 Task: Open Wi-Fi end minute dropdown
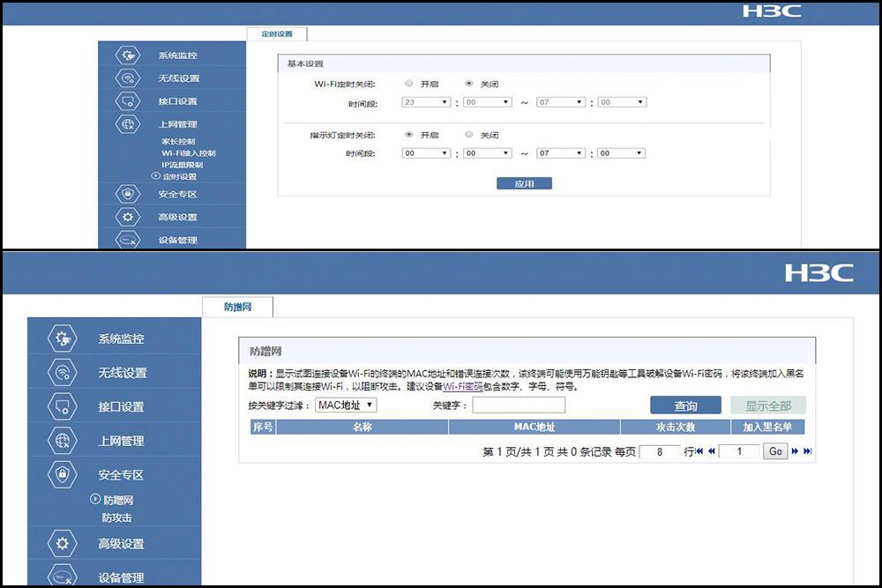(x=622, y=101)
